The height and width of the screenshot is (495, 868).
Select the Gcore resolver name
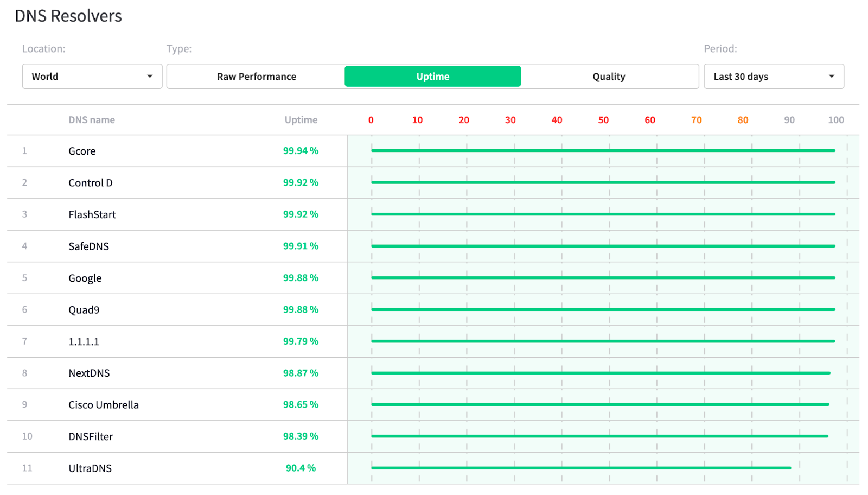pyautogui.click(x=82, y=151)
